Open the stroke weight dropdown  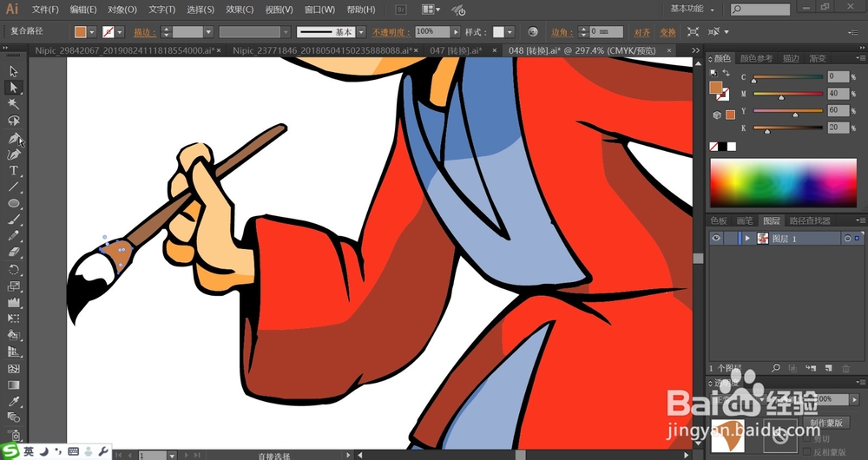pyautogui.click(x=208, y=32)
